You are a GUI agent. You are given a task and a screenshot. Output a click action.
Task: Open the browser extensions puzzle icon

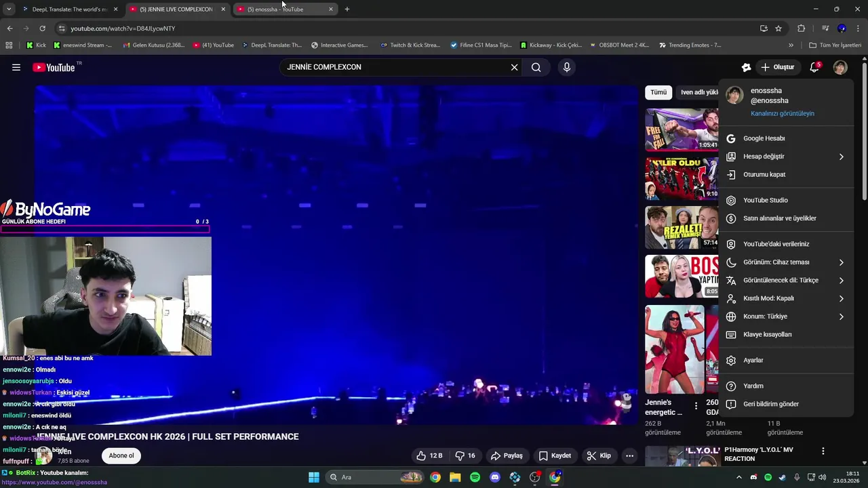pos(801,28)
